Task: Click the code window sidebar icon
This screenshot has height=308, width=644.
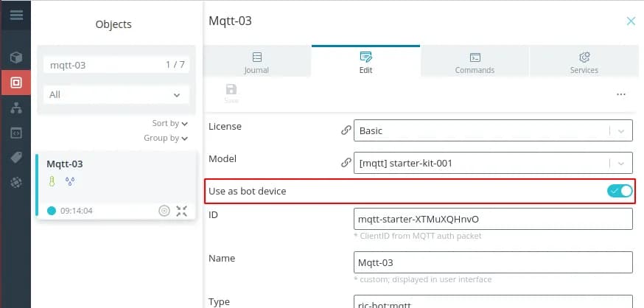Action: (x=15, y=133)
